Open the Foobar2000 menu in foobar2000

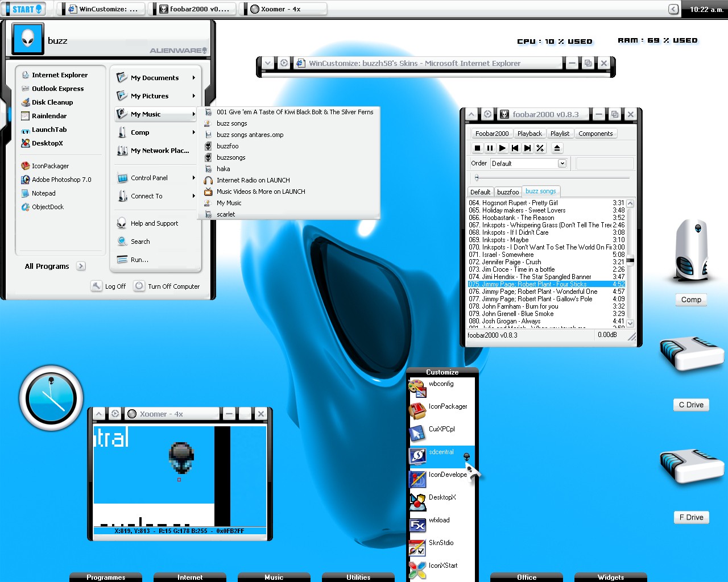point(492,134)
